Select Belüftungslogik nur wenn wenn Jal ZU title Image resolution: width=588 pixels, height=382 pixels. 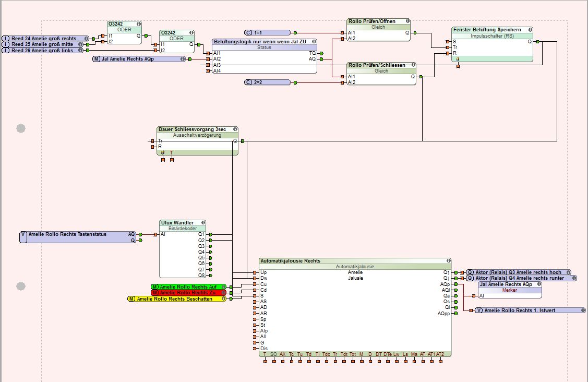click(260, 42)
